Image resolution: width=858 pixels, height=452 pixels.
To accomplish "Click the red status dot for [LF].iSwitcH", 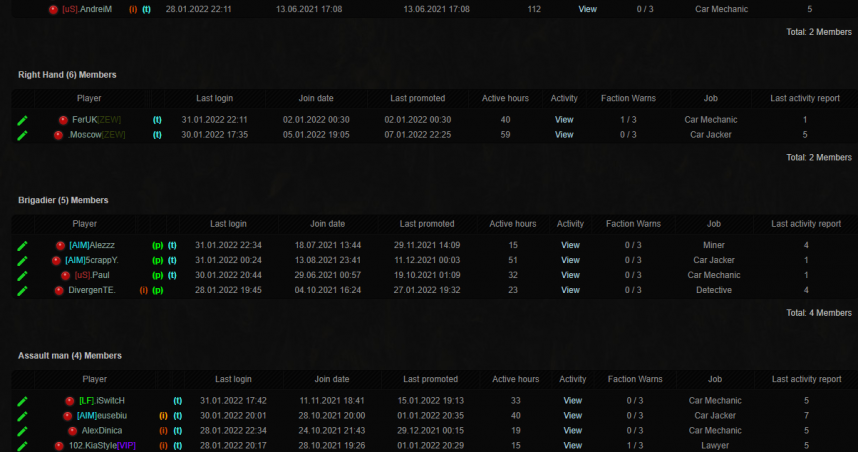I will point(69,401).
